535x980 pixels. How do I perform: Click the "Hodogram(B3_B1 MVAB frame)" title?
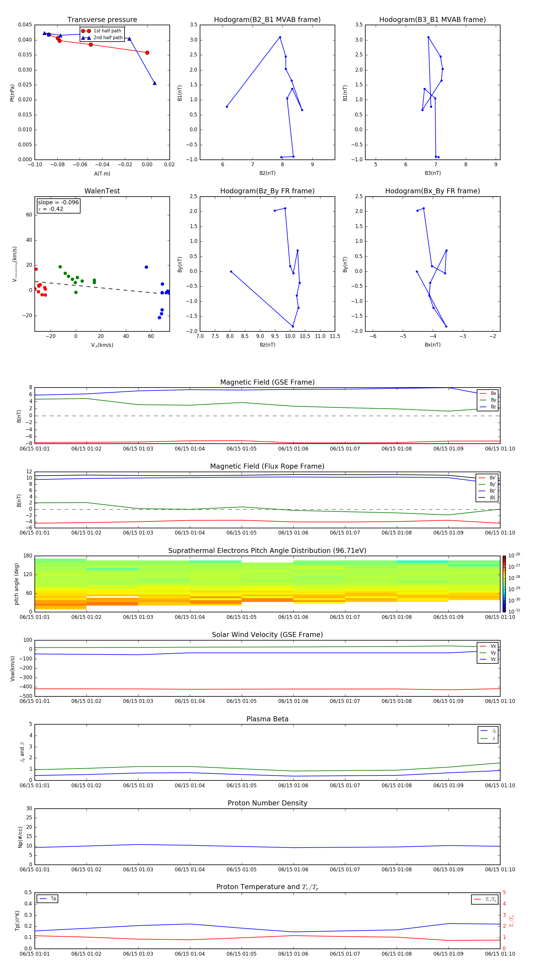432,20
